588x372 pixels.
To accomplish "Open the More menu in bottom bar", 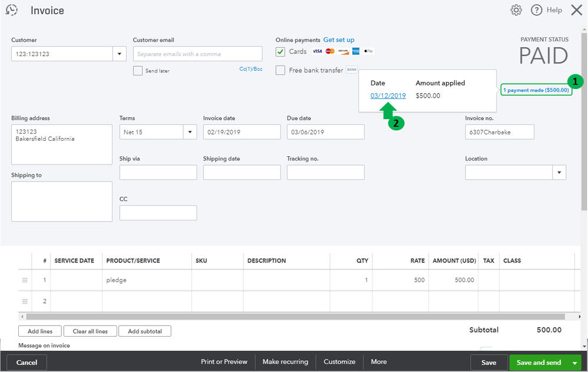I will point(379,361).
